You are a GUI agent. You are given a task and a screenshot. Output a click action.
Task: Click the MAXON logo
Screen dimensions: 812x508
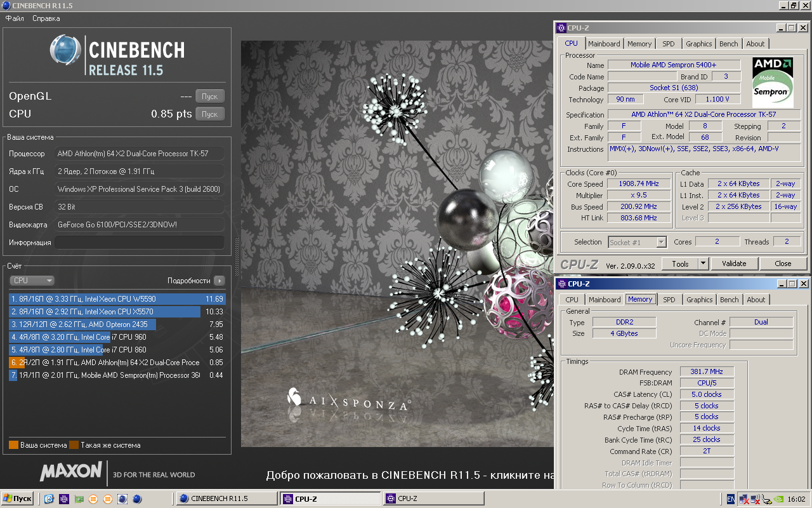[x=71, y=472]
